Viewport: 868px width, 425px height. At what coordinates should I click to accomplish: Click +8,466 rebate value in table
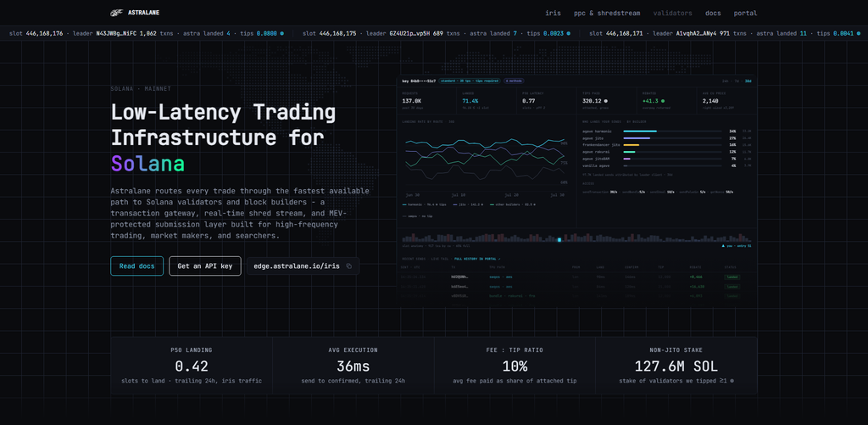pyautogui.click(x=697, y=277)
